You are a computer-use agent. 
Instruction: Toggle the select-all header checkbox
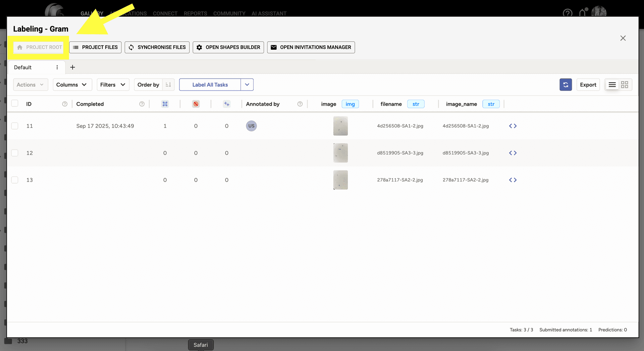[x=15, y=103]
